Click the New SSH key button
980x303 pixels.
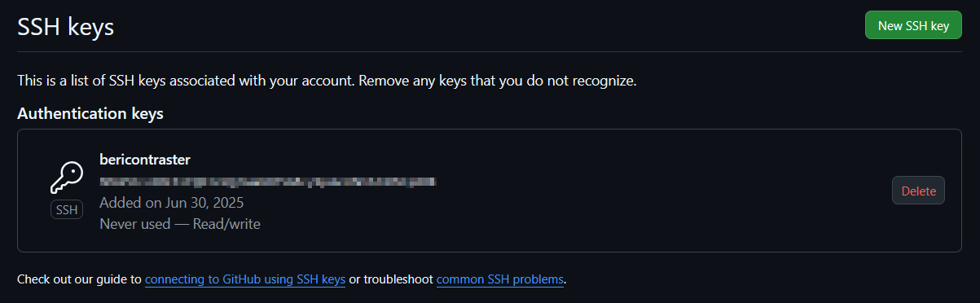pos(913,25)
